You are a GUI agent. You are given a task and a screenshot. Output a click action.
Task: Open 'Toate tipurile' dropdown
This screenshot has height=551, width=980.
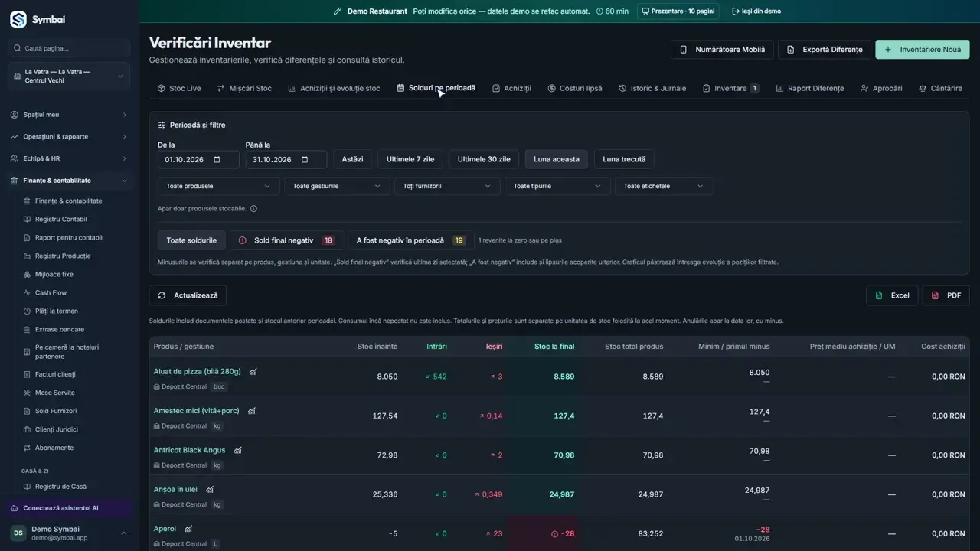(x=557, y=186)
